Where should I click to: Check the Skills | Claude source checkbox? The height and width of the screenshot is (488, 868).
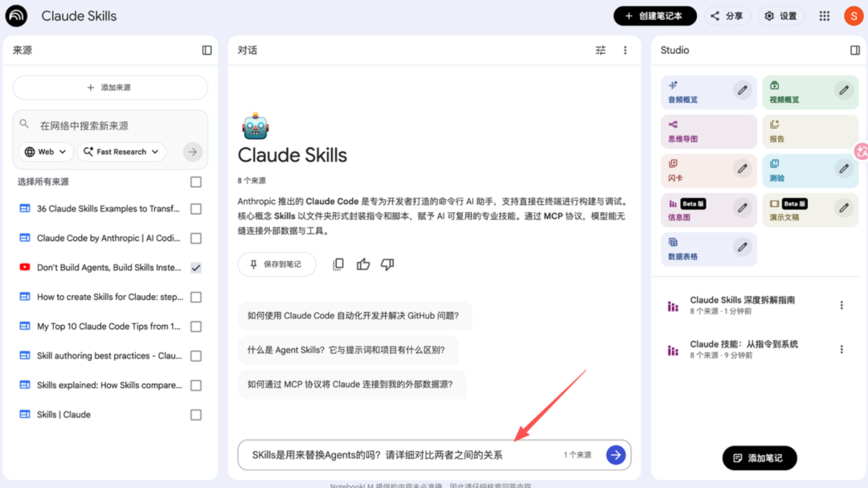(x=196, y=414)
